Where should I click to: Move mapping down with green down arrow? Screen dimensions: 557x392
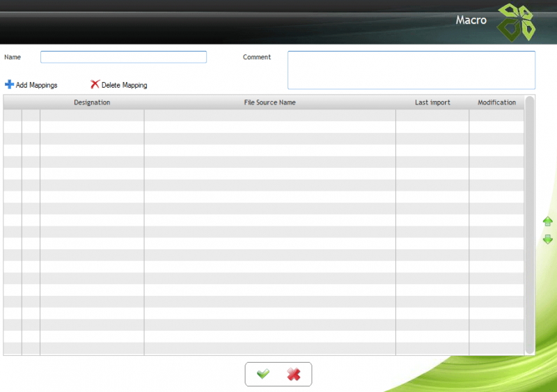pos(548,240)
